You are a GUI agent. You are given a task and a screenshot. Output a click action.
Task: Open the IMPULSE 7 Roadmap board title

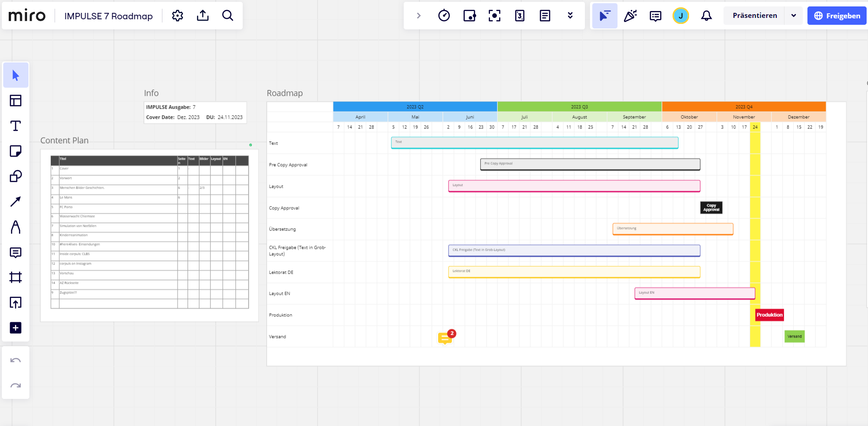coord(108,16)
